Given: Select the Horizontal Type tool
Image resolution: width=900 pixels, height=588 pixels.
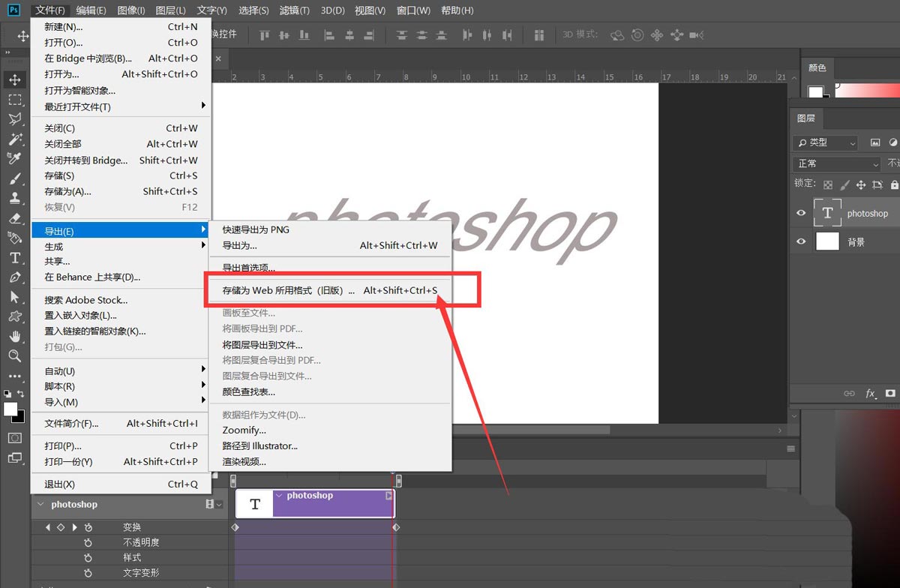Looking at the screenshot, I should pos(15,257).
